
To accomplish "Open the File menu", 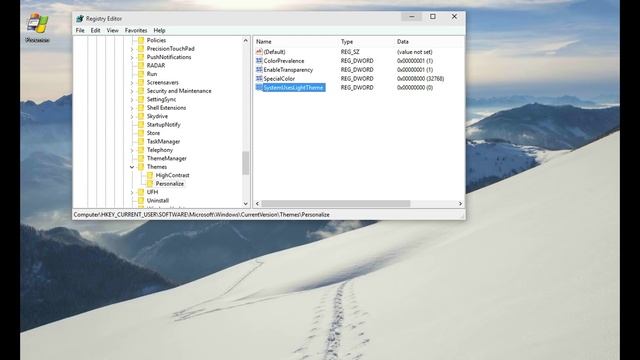I will 80,30.
